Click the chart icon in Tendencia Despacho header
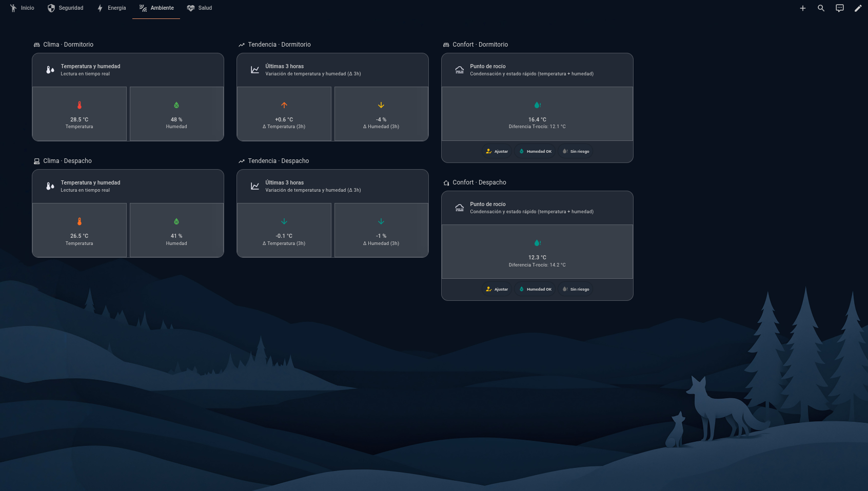 (255, 186)
